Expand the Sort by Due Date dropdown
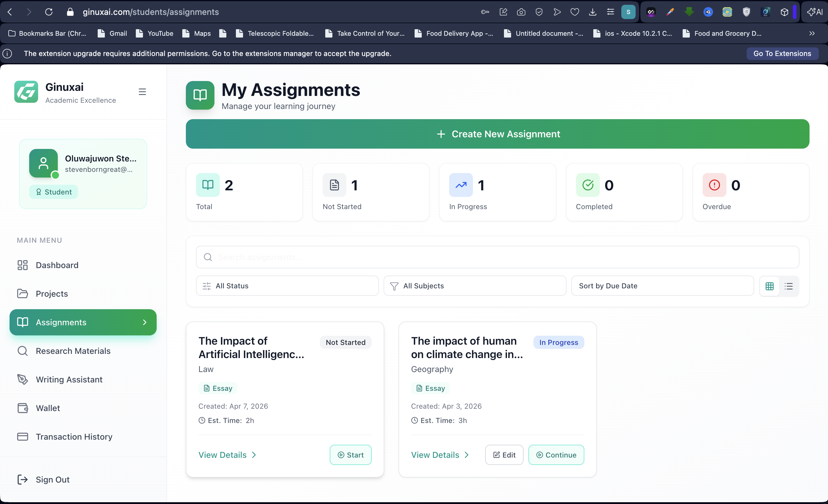The image size is (828, 504). click(x=662, y=286)
